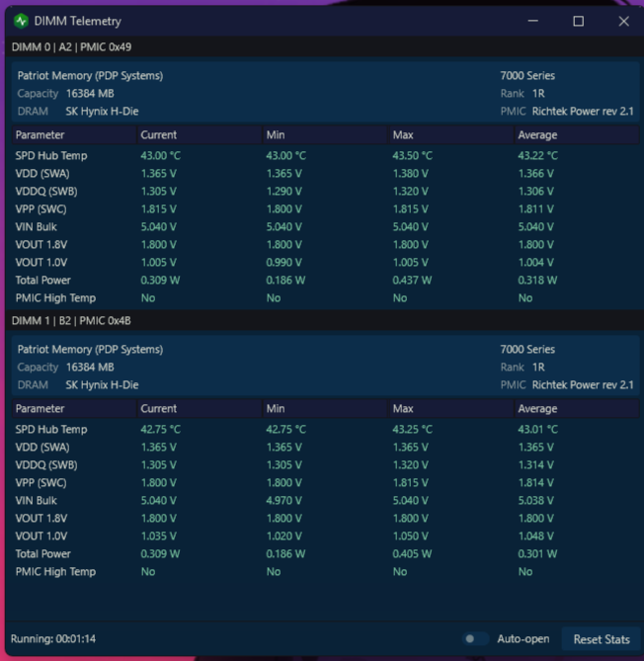Click the Auto-open label
This screenshot has height=661, width=644.
click(x=523, y=638)
